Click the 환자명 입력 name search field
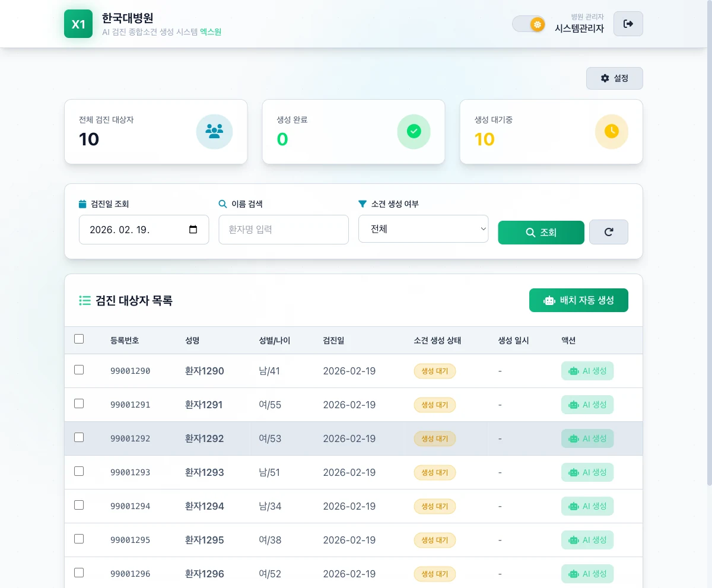Screen dimensions: 712x588 (284, 230)
